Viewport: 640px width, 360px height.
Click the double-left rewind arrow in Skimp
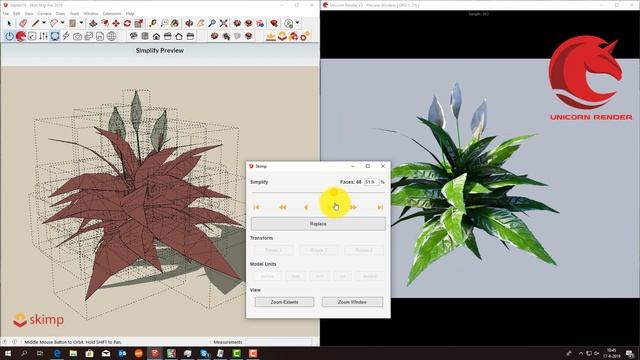point(282,207)
